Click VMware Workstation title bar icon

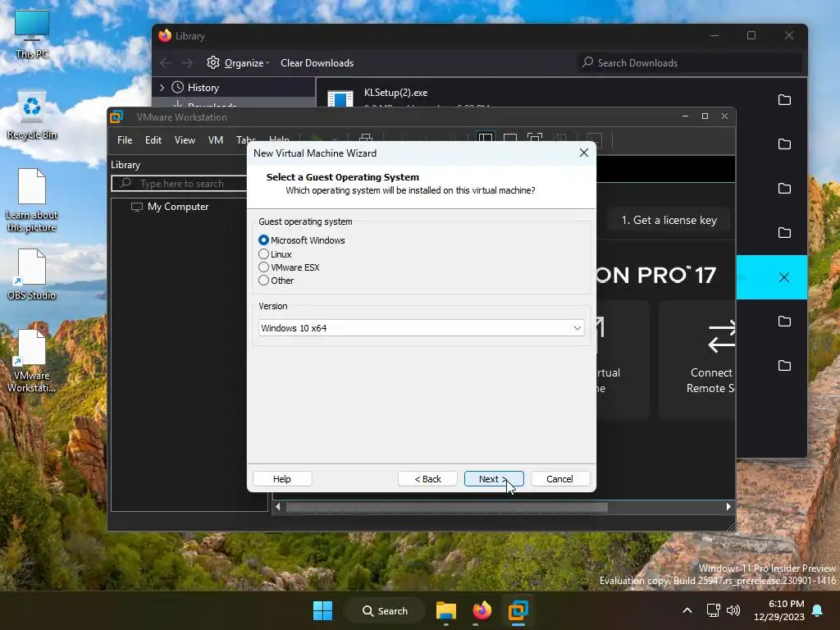coord(117,116)
